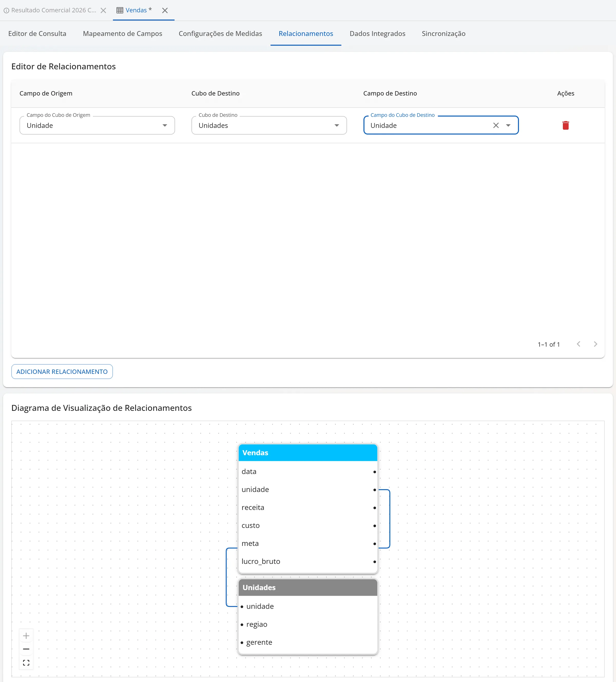616x682 pixels.
Task: Delete the Unidade relationship with trash icon
Action: click(565, 126)
